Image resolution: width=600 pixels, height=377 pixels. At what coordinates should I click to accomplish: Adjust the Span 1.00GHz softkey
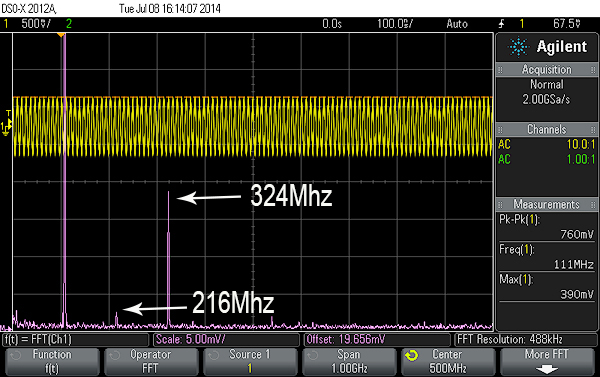tap(349, 361)
